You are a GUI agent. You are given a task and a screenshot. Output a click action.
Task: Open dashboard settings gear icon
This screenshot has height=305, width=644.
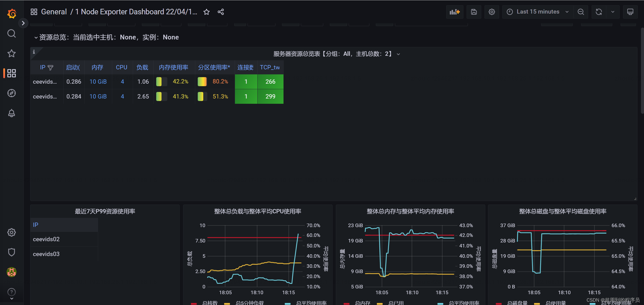[492, 12]
